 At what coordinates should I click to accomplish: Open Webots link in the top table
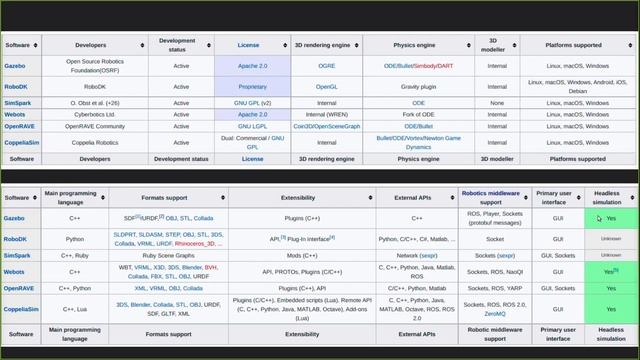pos(15,114)
